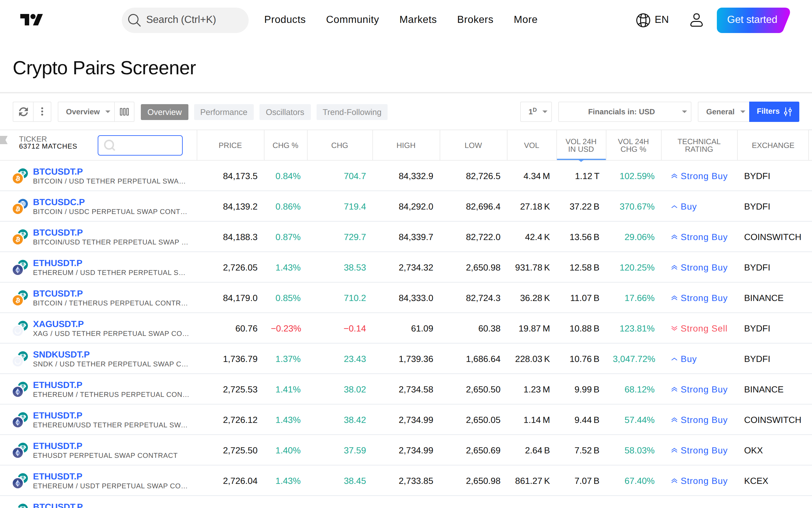Click ETHUSDT.P BYDFI coin icon
Screen dimensions: 812x508
click(x=20, y=267)
